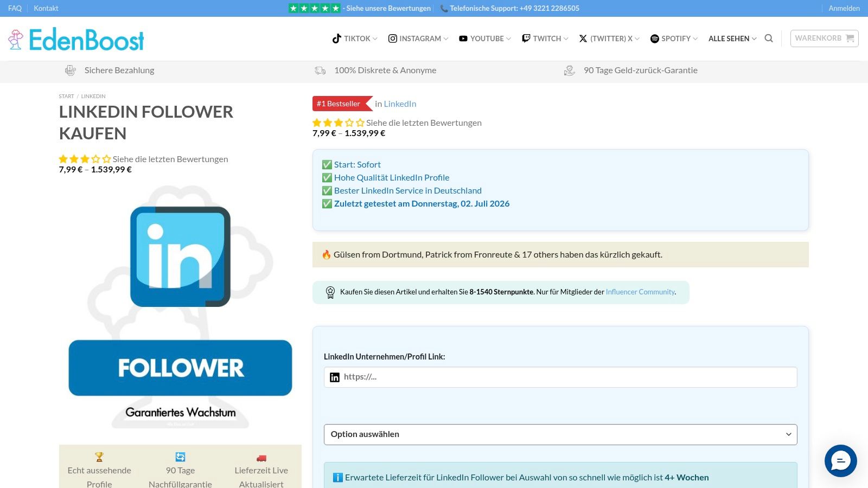
Task: Click the delivery truck icon for Diskrete & Anonyme
Action: click(320, 70)
